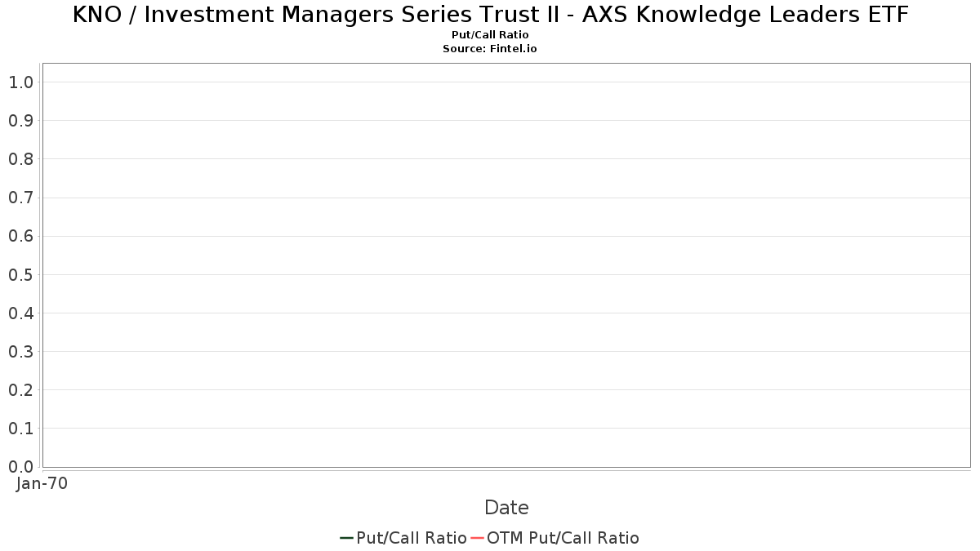Click the 0.1 y-axis label
Viewport: 980px width, 551px height.
click(20, 429)
